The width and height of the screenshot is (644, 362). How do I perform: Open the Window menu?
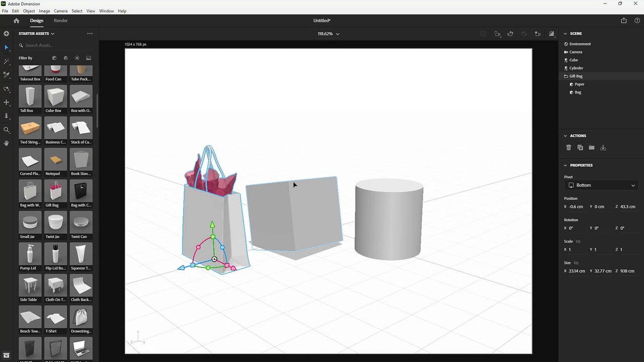(106, 11)
